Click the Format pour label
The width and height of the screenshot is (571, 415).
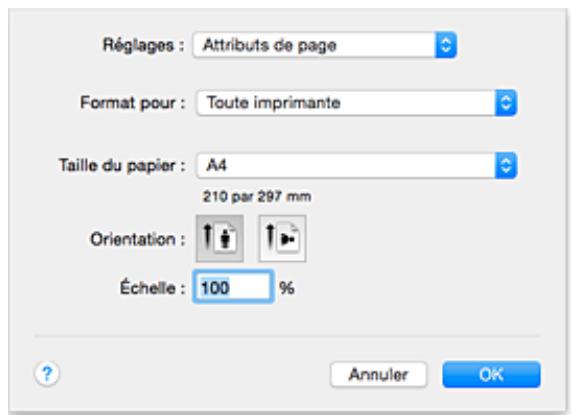[133, 103]
